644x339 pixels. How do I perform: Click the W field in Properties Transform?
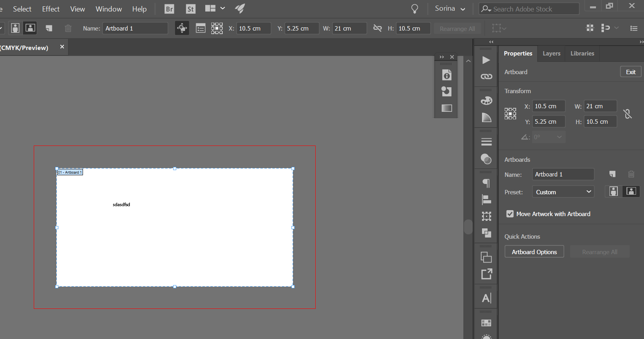pyautogui.click(x=600, y=106)
